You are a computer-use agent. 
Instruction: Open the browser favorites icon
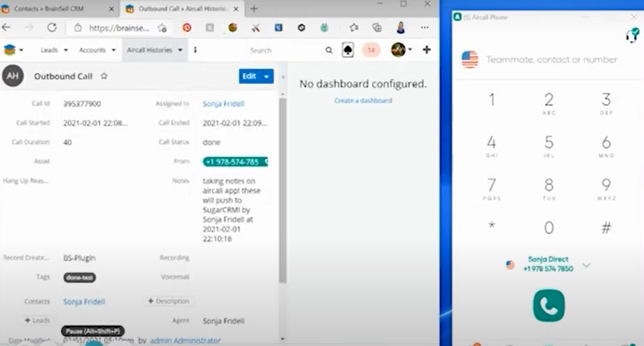pos(354,28)
